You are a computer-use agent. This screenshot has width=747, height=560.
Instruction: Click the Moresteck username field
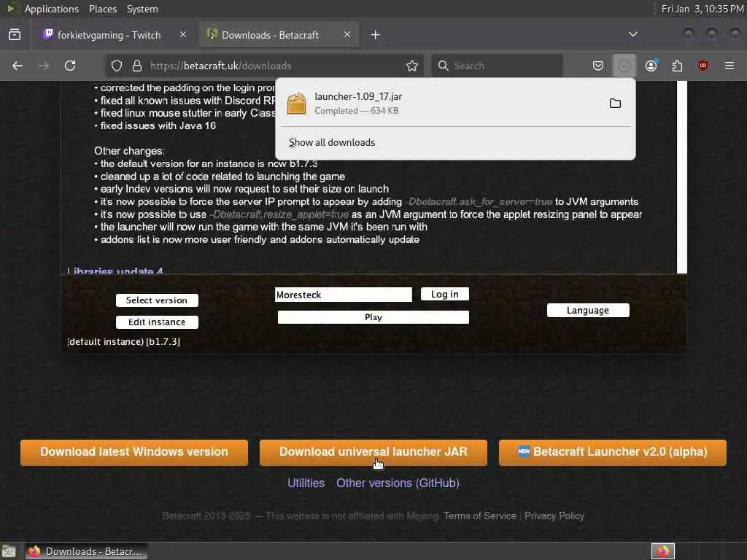click(x=344, y=295)
